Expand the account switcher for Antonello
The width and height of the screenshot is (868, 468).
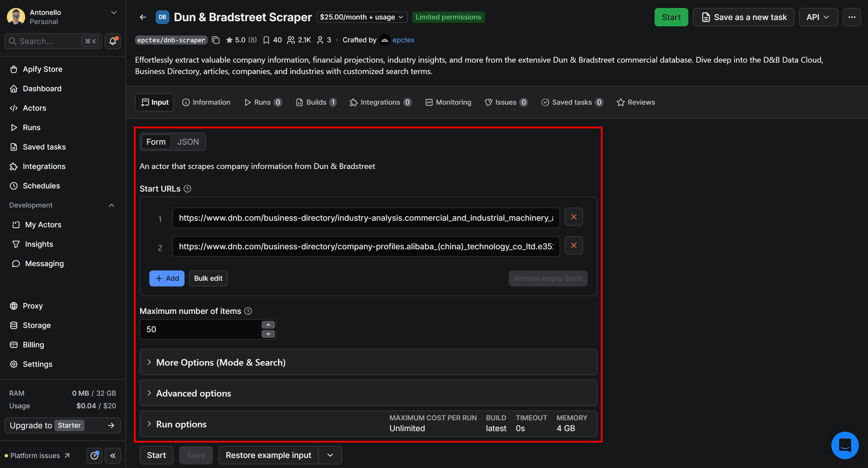click(x=114, y=13)
